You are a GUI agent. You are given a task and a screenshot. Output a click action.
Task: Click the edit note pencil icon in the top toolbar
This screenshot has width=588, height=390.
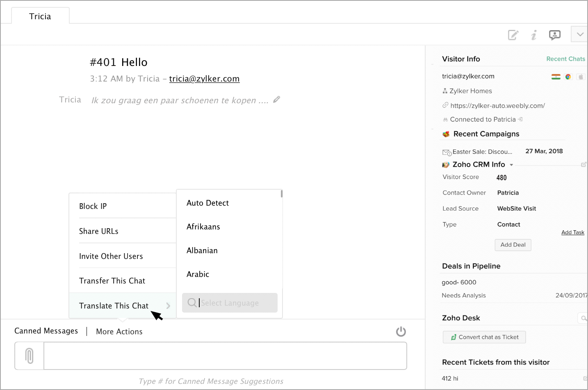point(513,35)
